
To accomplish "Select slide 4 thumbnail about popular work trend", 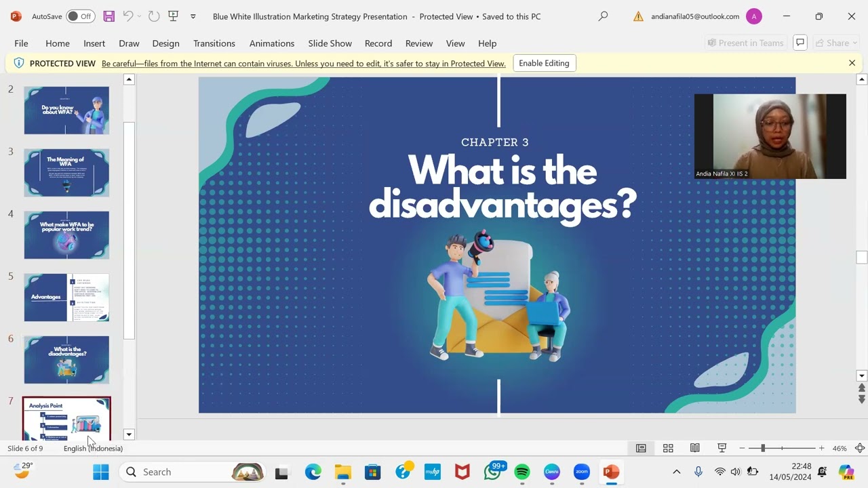I will coord(66,235).
